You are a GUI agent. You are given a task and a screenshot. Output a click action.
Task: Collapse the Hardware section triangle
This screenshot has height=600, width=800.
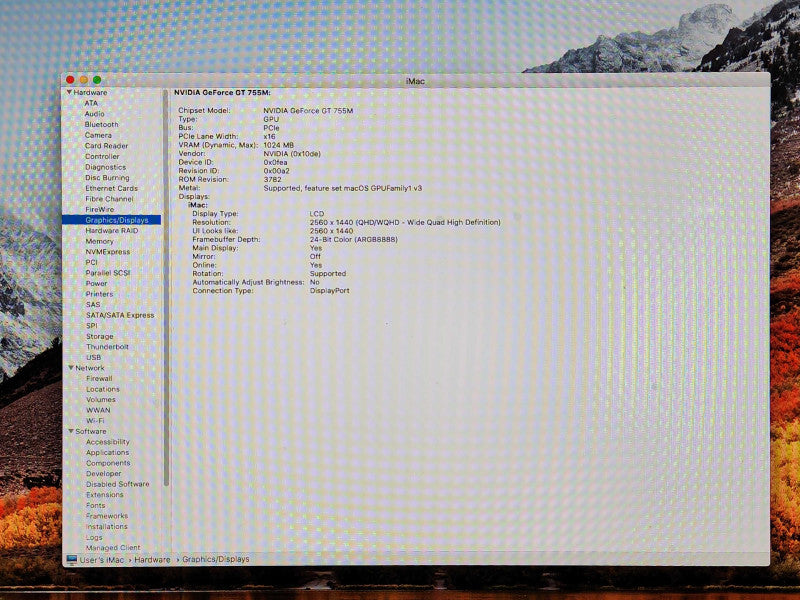tap(69, 92)
